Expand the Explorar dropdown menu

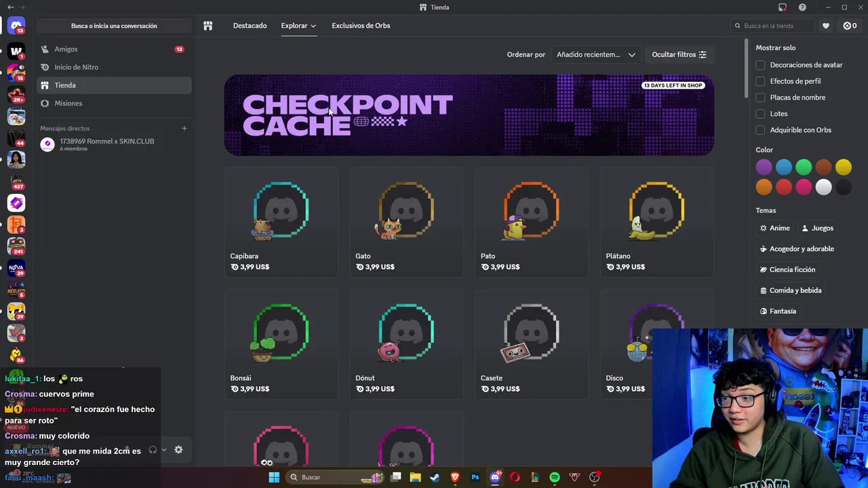298,26
